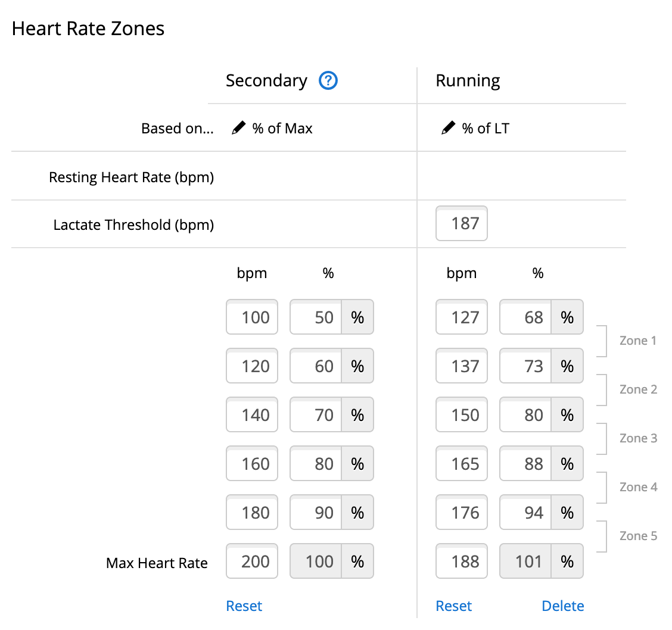Edit the Running 73 percent field
The image size is (672, 630).
(526, 366)
